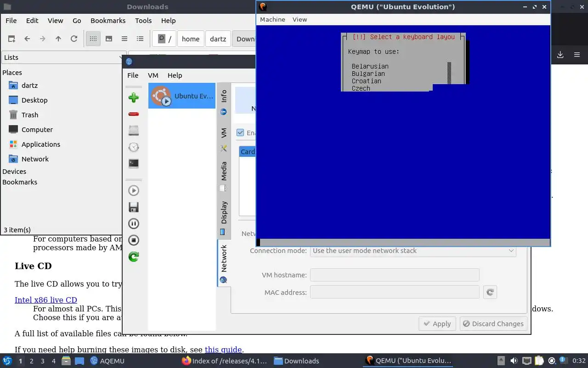Click the browser downloads arrow icon

[560, 55]
